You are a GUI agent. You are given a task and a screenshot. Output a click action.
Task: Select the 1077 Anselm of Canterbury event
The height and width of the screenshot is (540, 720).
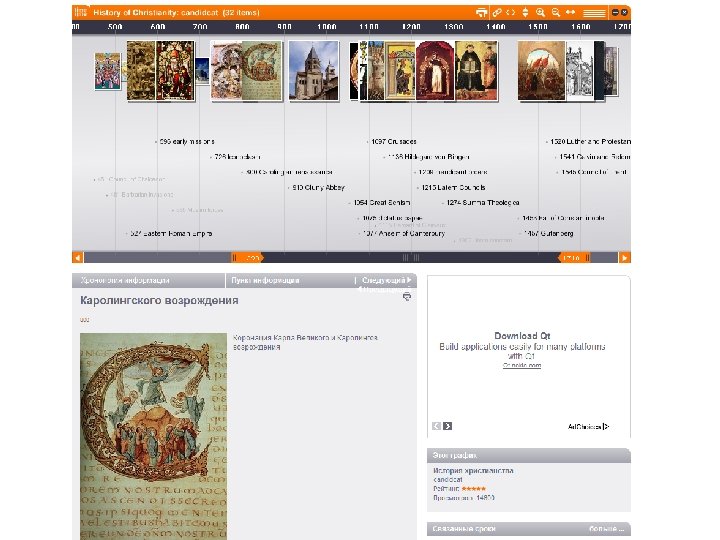(x=404, y=233)
